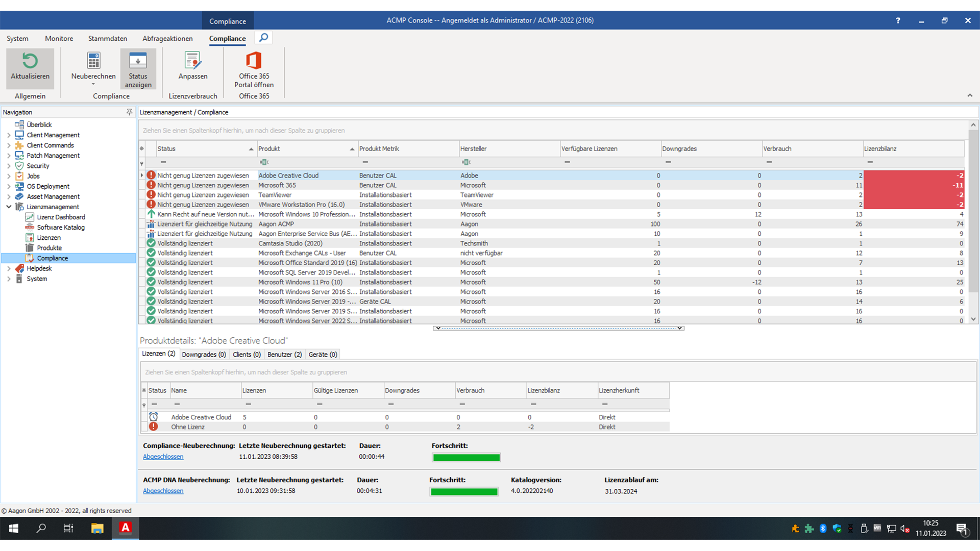
Task: Click the ribbon search magnifier icon
Action: click(263, 37)
